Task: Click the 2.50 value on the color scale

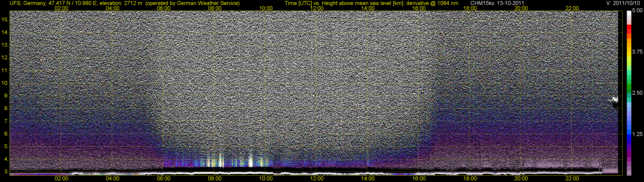Action: tap(637, 93)
